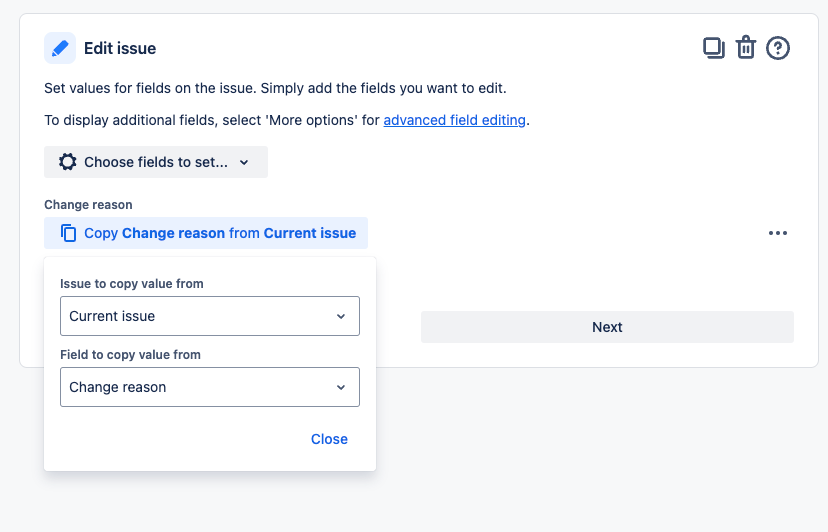This screenshot has height=532, width=828.
Task: Click the Issue to copy value from label
Action: (x=131, y=284)
